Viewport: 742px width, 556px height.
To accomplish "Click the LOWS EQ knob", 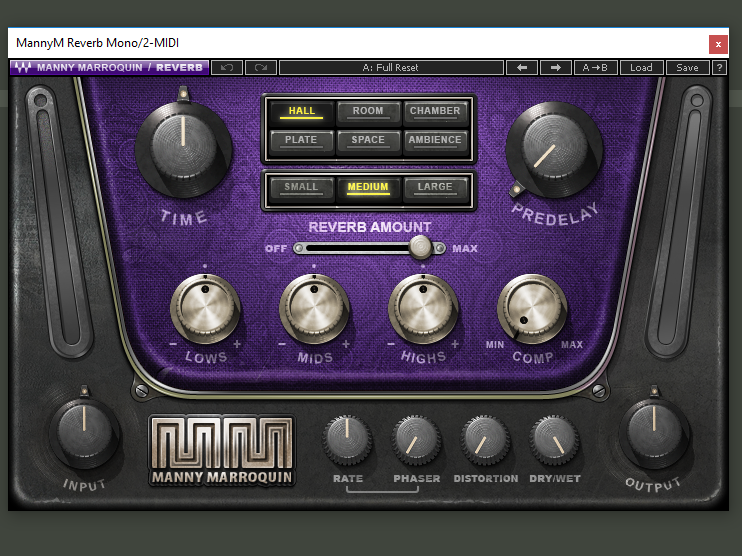I will click(x=205, y=308).
